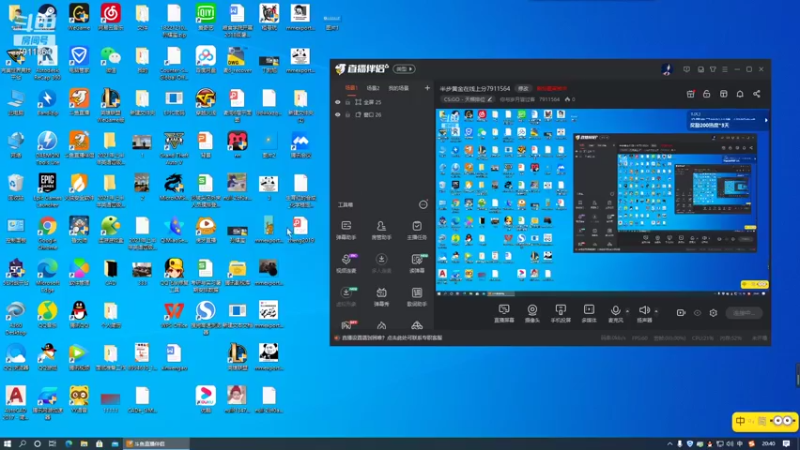800x450 pixels.
Task: Click the share icon above the preview
Action: pyautogui.click(x=757, y=94)
